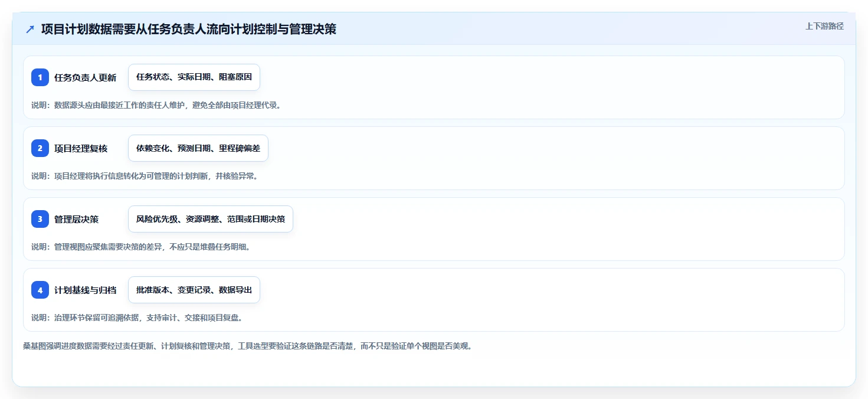Click the 上下游路径 label in the header
This screenshot has height=399, width=868.
point(824,26)
